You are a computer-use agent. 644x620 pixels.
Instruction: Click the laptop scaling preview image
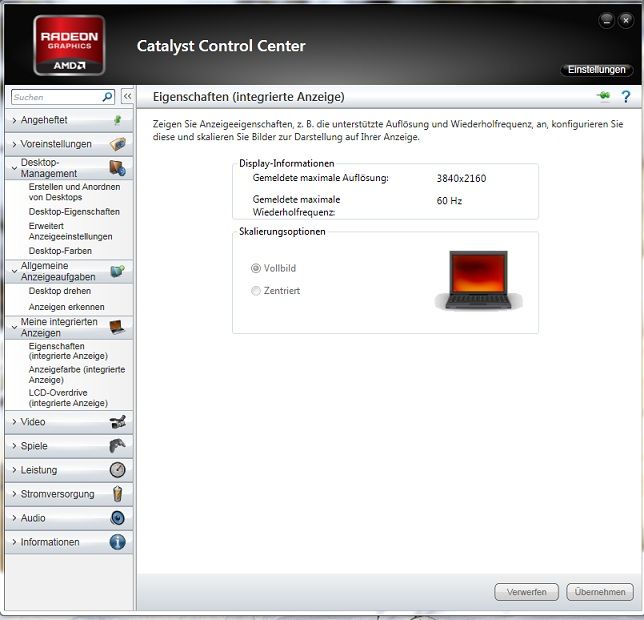(x=478, y=280)
